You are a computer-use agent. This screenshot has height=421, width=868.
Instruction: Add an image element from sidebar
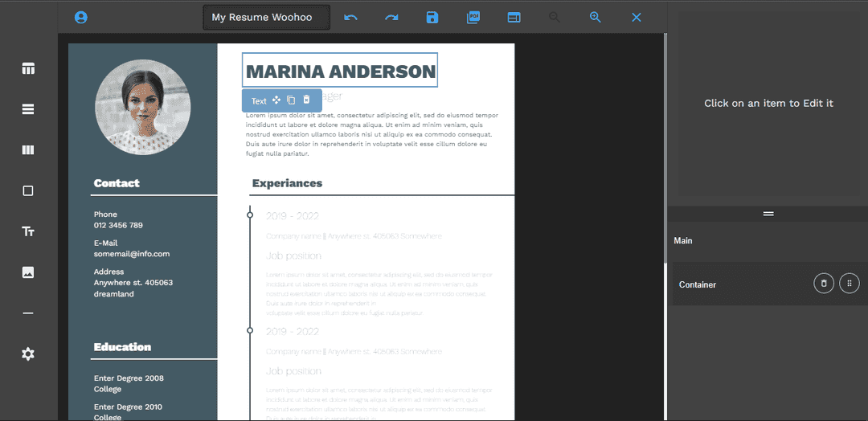28,272
